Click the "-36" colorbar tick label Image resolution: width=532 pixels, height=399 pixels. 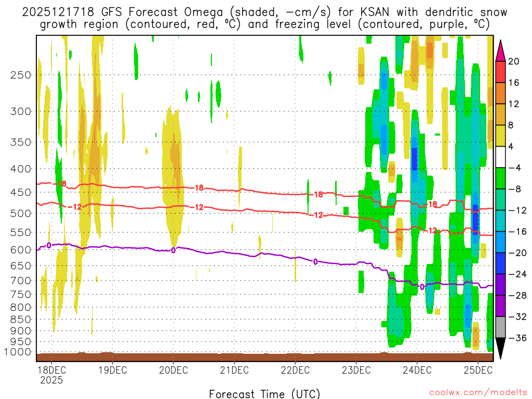pyautogui.click(x=517, y=338)
